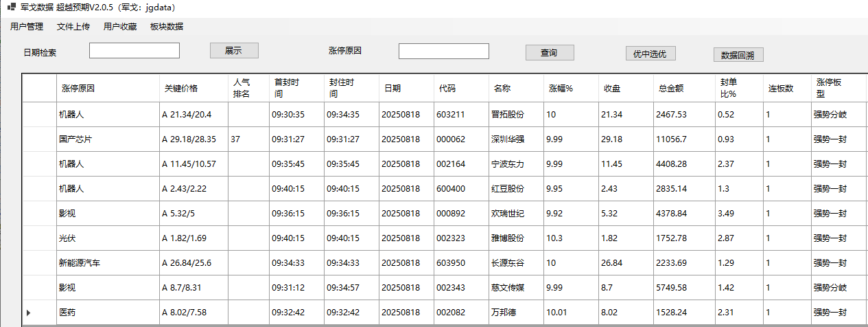The image size is (868, 327).
Task: Click the app icon in title bar
Action: click(11, 8)
